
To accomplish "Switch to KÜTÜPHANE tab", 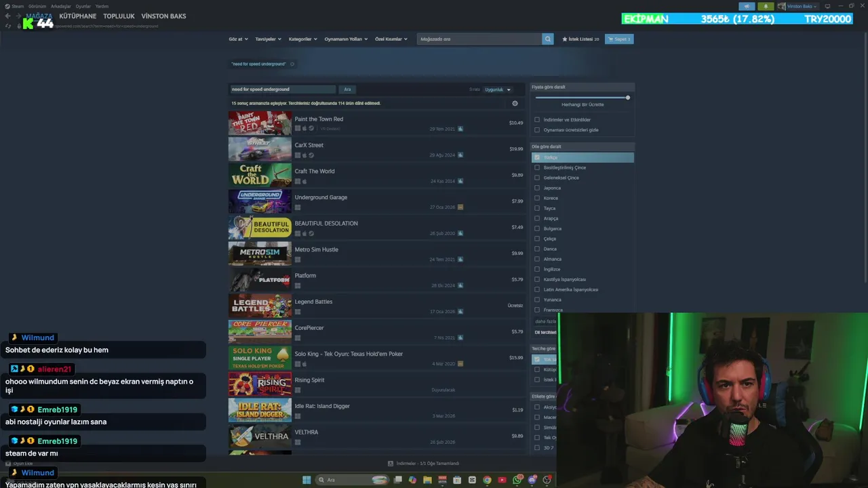I will (78, 16).
